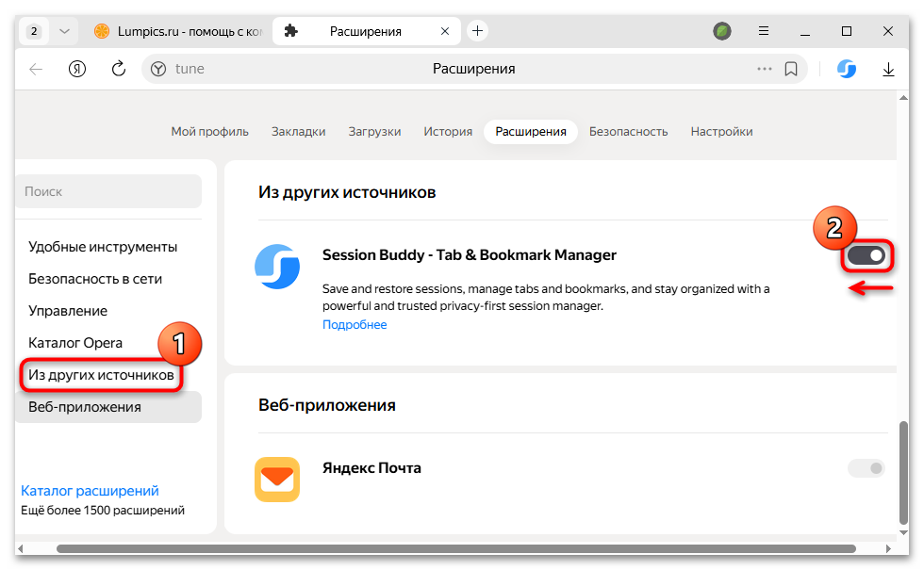This screenshot has height=570, width=924.
Task: Open the История tab
Action: 448,131
